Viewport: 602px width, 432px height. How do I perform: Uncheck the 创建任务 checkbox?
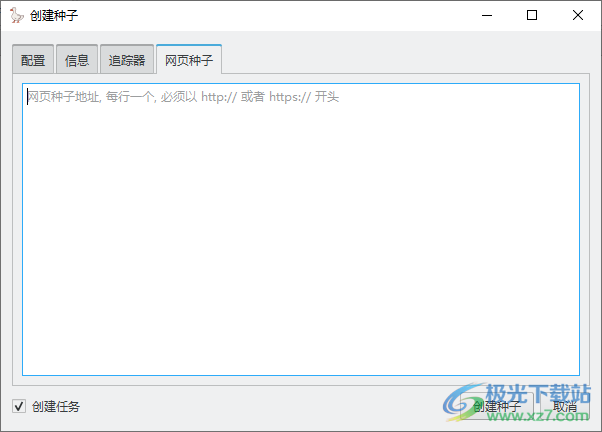(19, 406)
